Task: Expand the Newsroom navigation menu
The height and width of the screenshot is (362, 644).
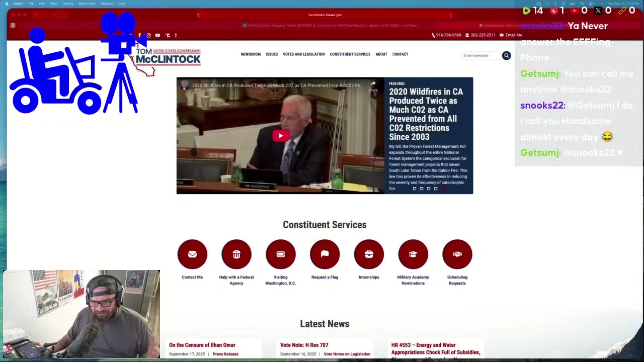Action: coord(251,54)
